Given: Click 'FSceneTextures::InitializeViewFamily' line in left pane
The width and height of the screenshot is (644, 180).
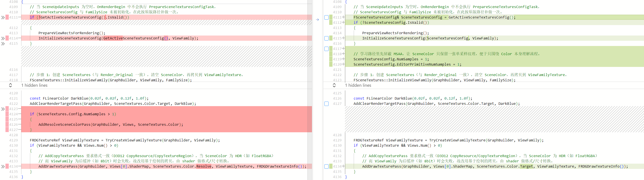Looking at the screenshot, I should click(x=111, y=80).
